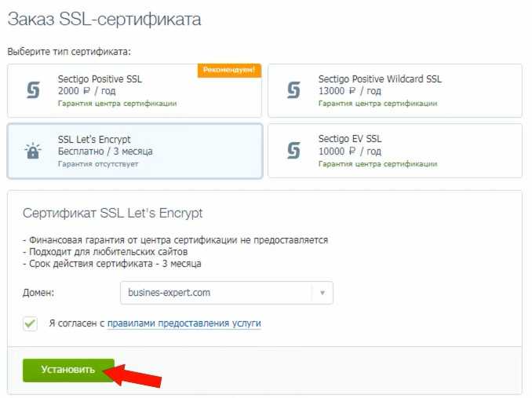Image resolution: width=532 pixels, height=398 pixels.
Task: Click the Sectigo Positive SSL title text
Action: (x=100, y=79)
